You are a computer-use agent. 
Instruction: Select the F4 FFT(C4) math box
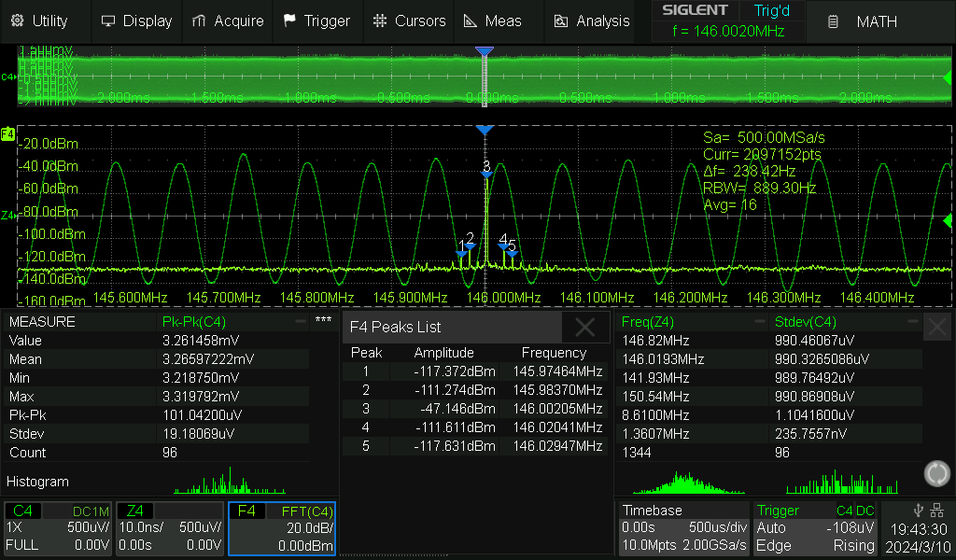pyautogui.click(x=282, y=529)
